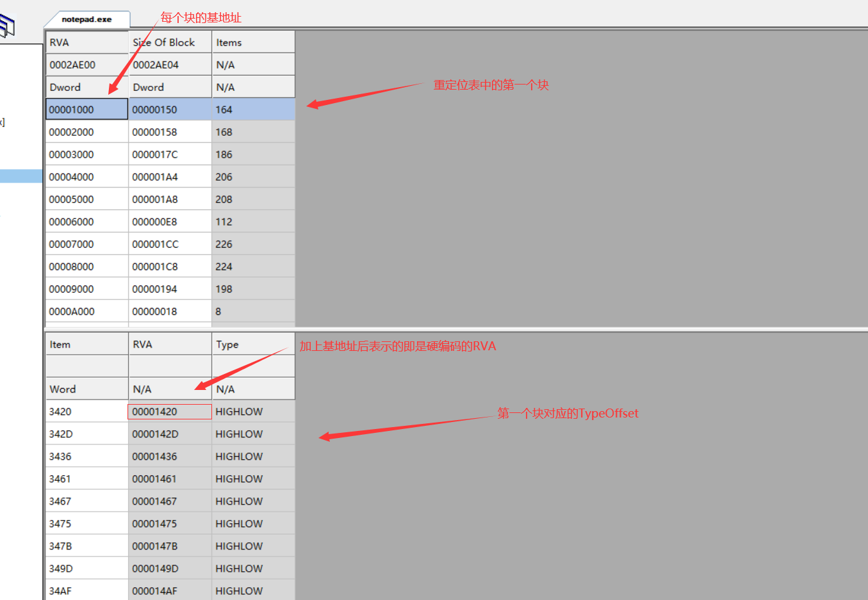This screenshot has width=868, height=600.
Task: Click items cell 224
Action: pyautogui.click(x=254, y=266)
